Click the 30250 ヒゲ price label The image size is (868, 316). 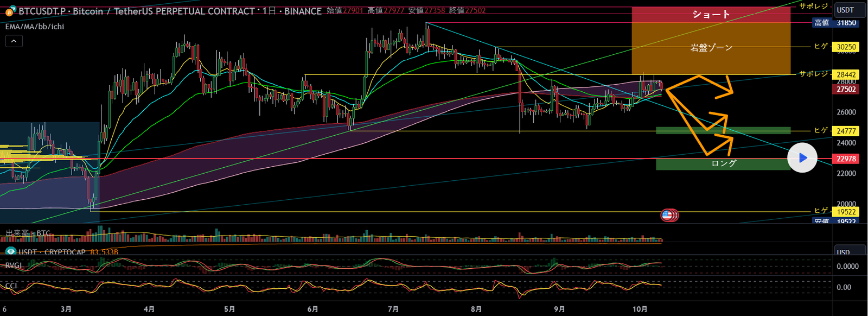846,47
